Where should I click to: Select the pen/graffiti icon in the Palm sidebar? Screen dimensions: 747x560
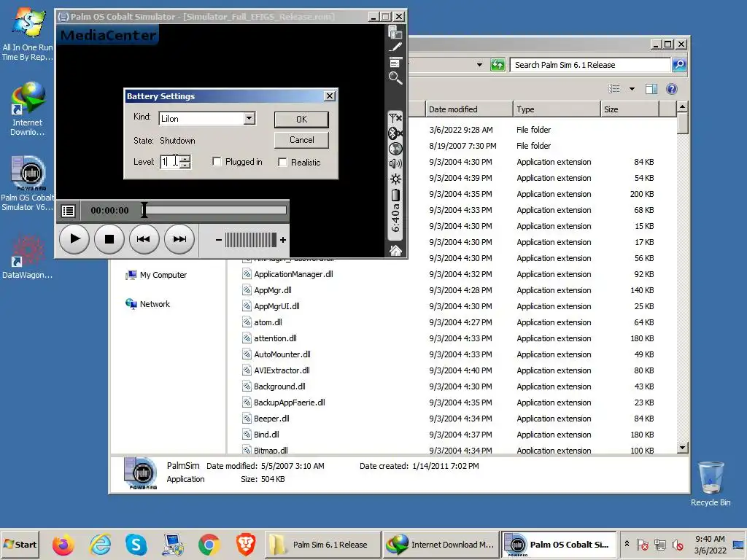[x=395, y=47]
